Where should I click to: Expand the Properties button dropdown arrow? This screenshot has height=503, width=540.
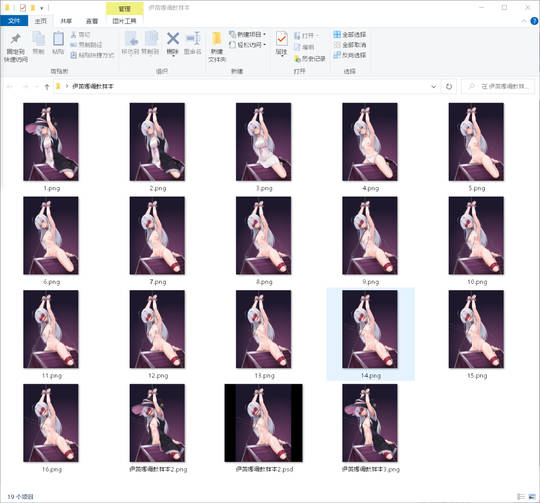(282, 56)
